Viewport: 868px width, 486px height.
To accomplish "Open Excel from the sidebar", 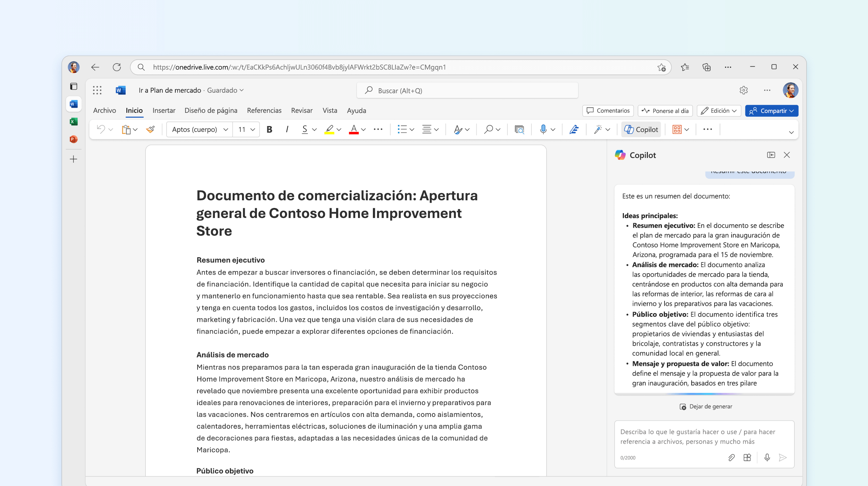I will (x=74, y=121).
